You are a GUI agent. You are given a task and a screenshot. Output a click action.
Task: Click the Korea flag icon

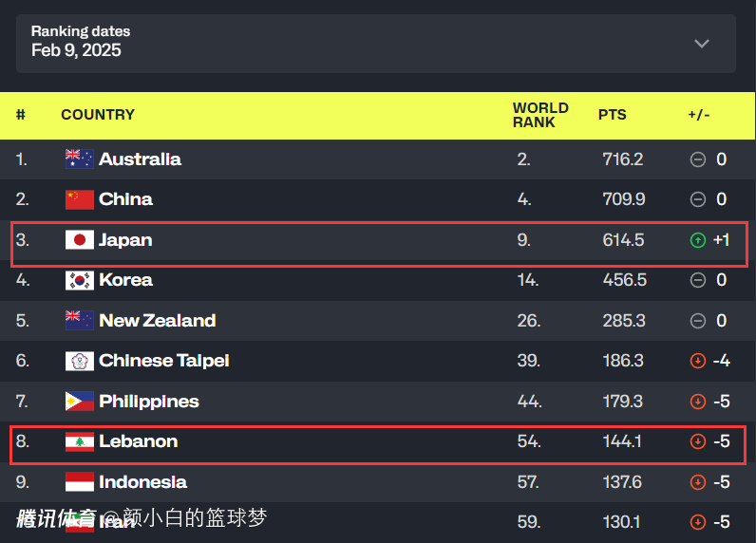pos(79,280)
